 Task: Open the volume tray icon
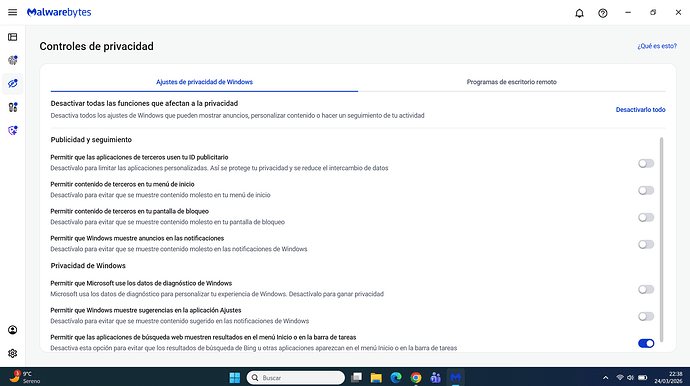coord(631,378)
